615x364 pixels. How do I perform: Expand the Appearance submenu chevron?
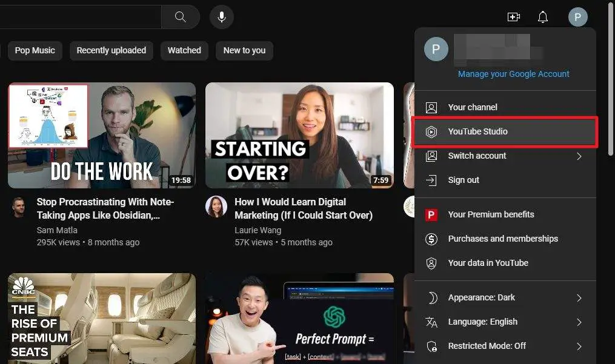579,298
